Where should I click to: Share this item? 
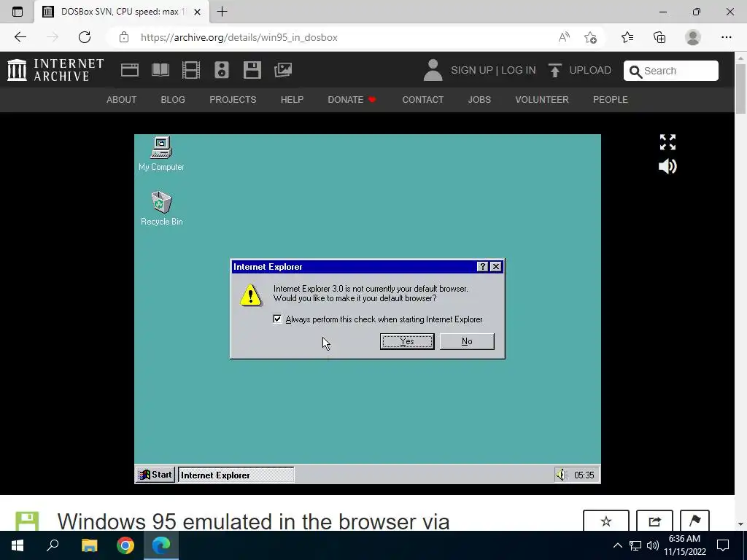click(654, 521)
